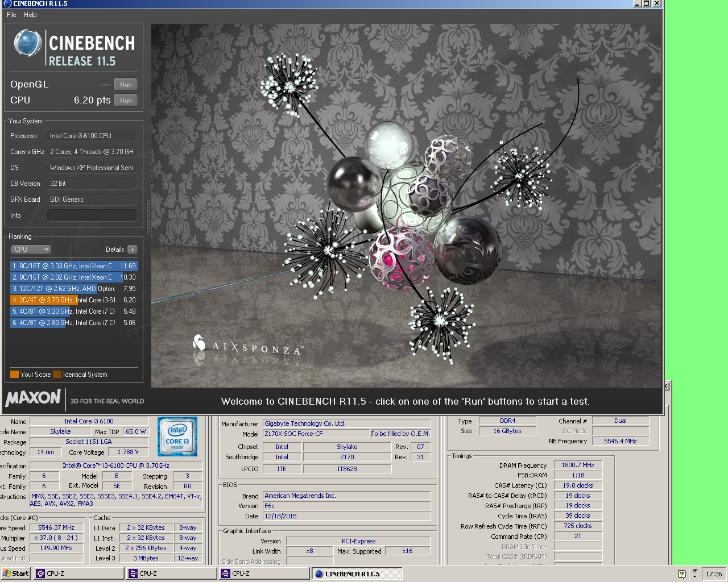Click CPU-Z Name value Intel Core i3 6100
The width and height of the screenshot is (728, 582).
click(x=89, y=422)
